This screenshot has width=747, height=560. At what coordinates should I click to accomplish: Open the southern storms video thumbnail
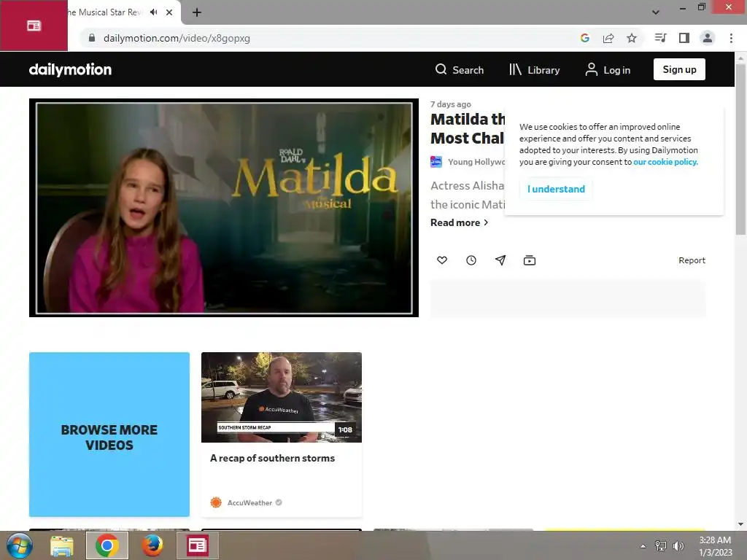pyautogui.click(x=282, y=397)
